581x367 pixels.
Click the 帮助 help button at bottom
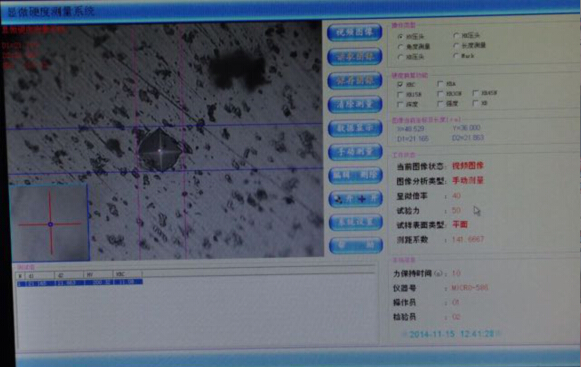point(356,245)
